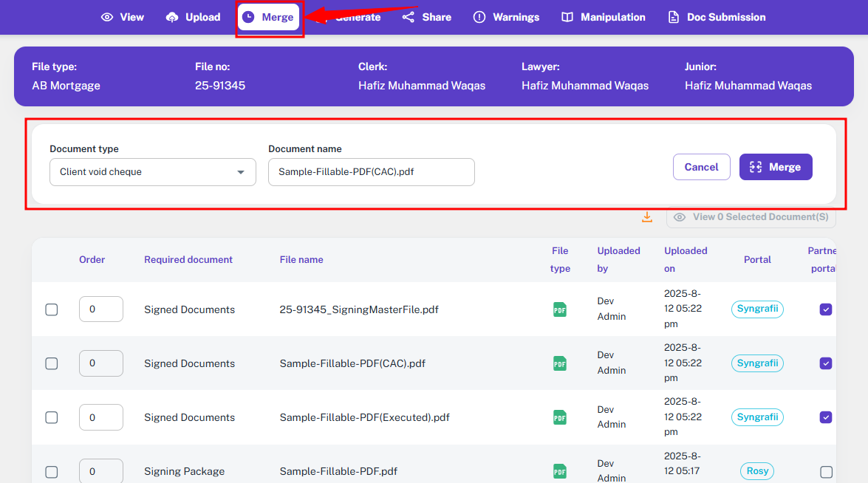Click the orange download icon

(647, 217)
